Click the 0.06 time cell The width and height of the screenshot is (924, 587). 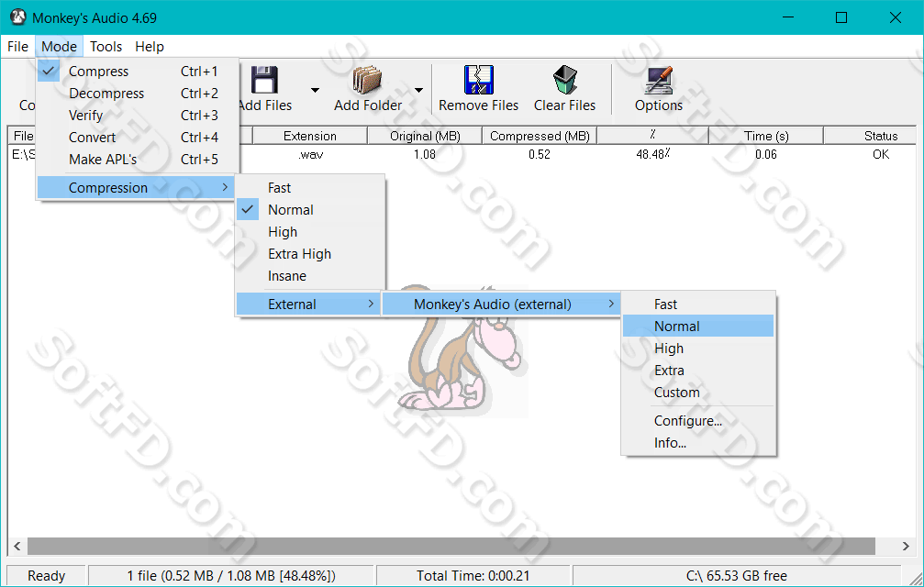coord(766,154)
